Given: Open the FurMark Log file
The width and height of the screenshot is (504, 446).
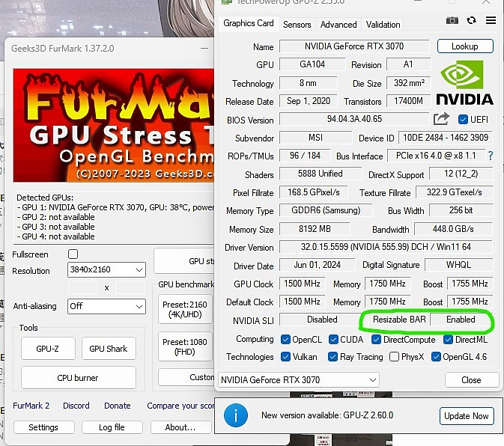Looking at the screenshot, I should 112,427.
